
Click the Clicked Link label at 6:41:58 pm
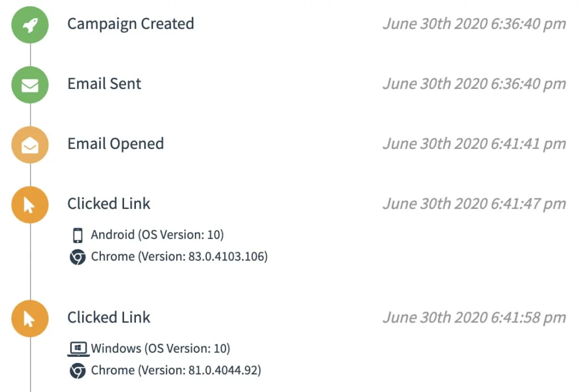click(x=109, y=317)
